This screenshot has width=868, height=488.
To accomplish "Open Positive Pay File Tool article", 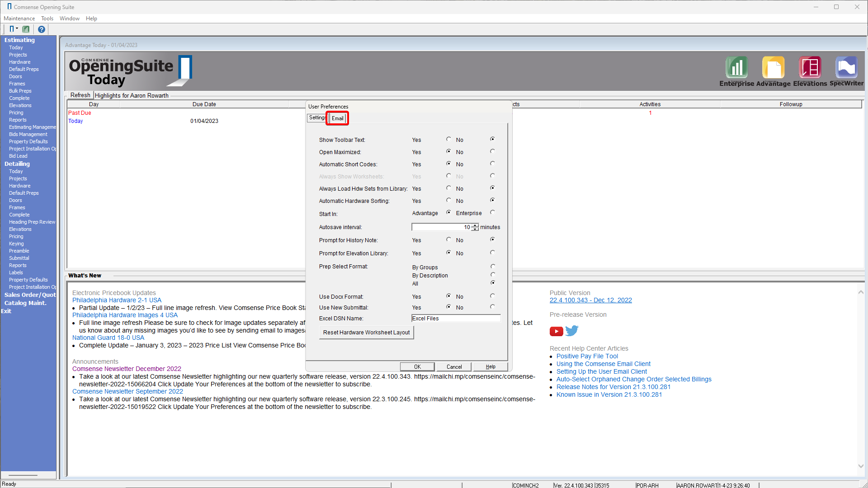I will 587,356.
